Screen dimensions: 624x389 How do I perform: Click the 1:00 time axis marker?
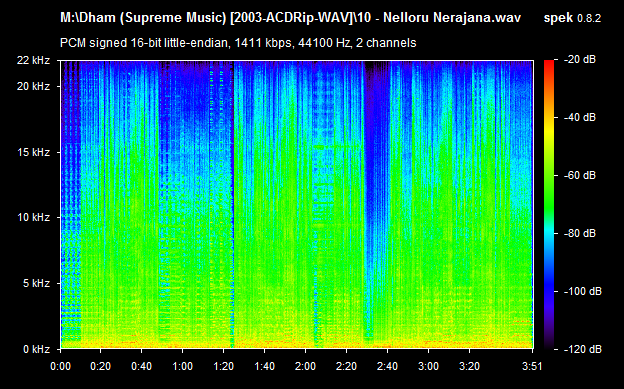(x=183, y=366)
